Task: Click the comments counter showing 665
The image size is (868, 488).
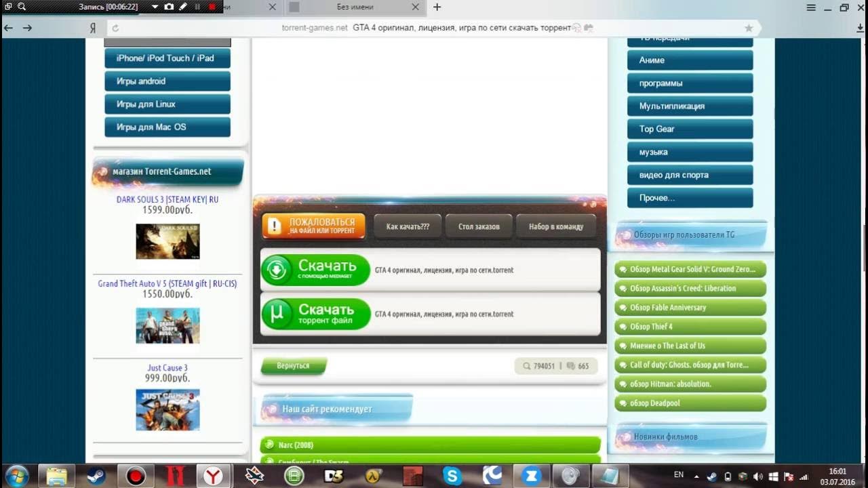Action: [x=578, y=366]
